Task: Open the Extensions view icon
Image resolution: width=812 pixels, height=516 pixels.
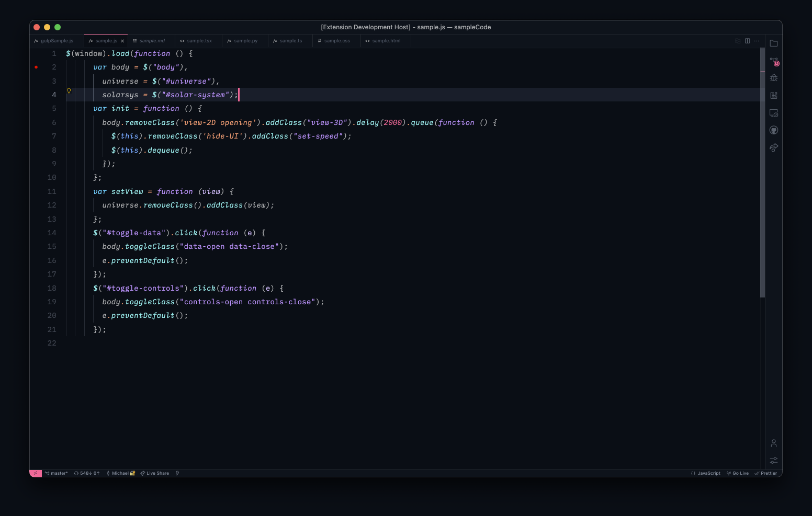Action: point(774,95)
